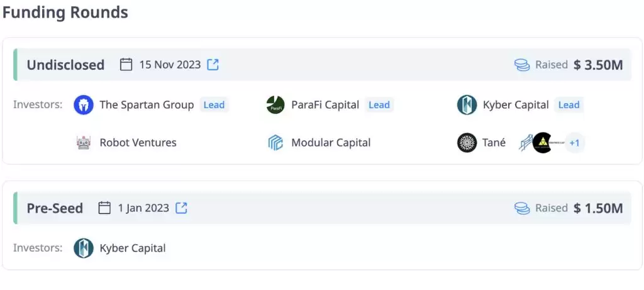Image resolution: width=644 pixels, height=290 pixels.
Task: Expand the +1 more investors badge
Action: click(x=574, y=143)
